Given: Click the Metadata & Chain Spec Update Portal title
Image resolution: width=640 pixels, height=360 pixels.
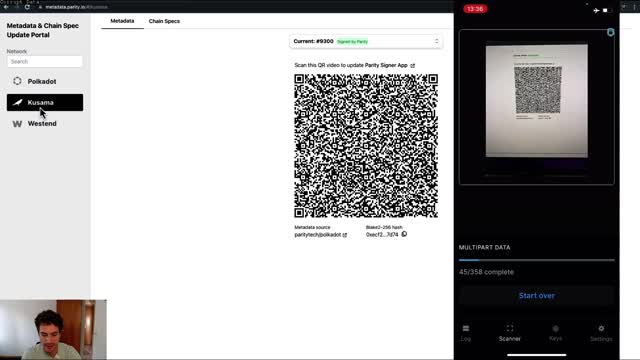Looking at the screenshot, I should (x=42, y=30).
